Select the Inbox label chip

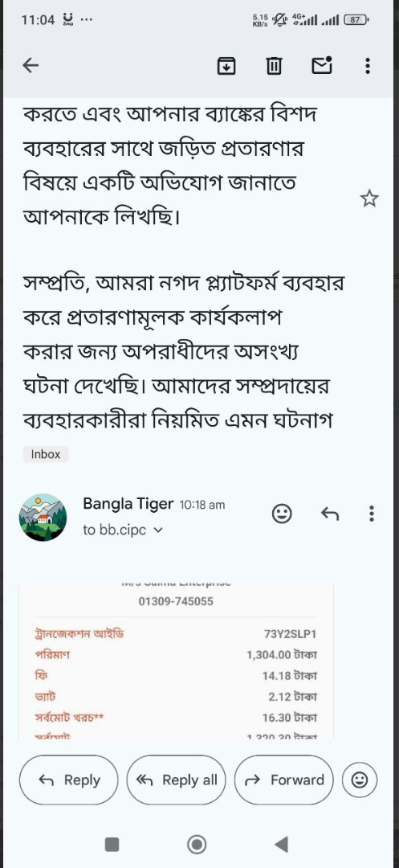45,454
